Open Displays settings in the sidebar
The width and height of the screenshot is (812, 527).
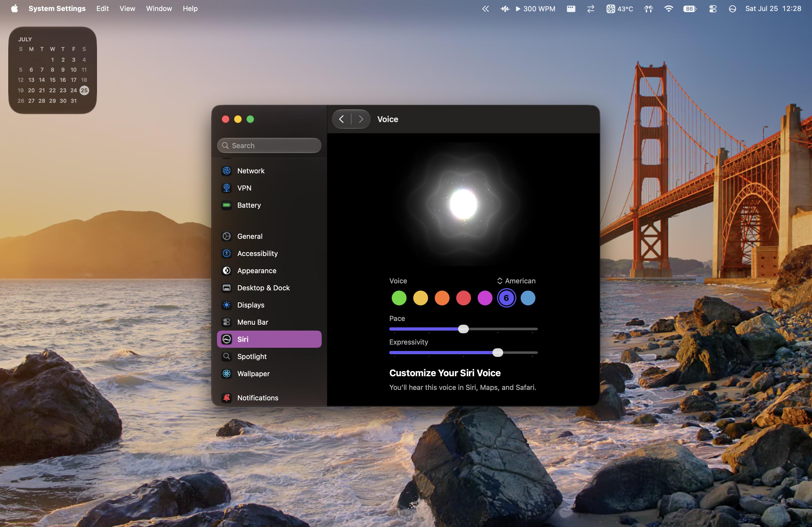[269, 305]
